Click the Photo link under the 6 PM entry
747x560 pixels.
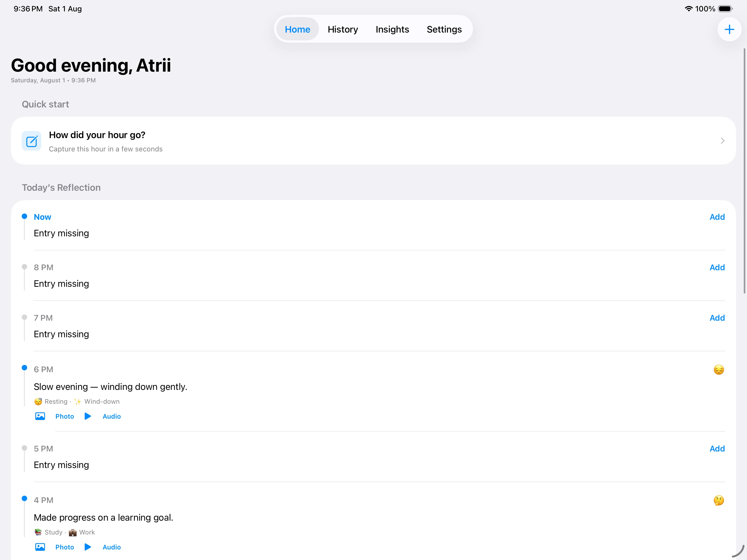click(x=65, y=416)
